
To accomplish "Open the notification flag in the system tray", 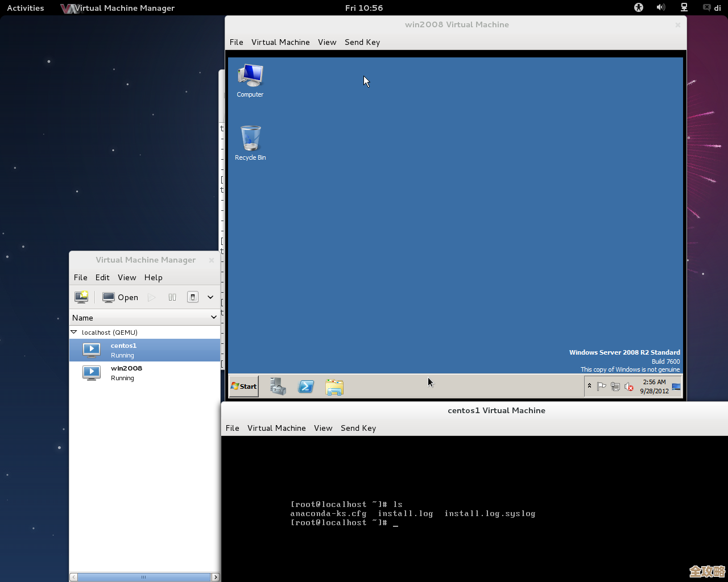I will click(x=602, y=386).
